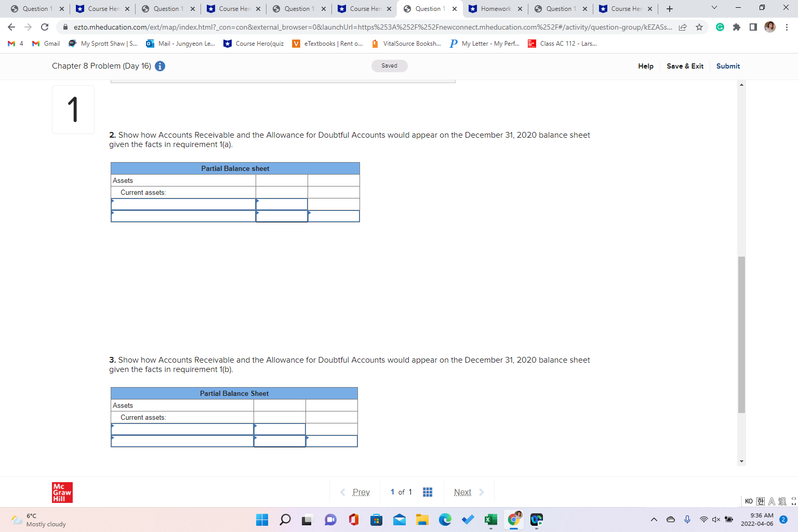The image size is (798, 532).
Task: Click the Chrome profile avatar
Action: pos(770,27)
